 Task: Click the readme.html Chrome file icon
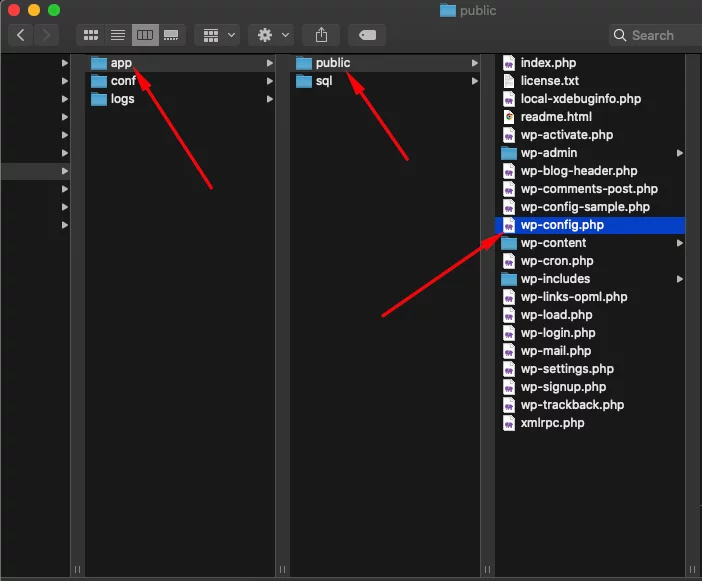click(x=509, y=117)
